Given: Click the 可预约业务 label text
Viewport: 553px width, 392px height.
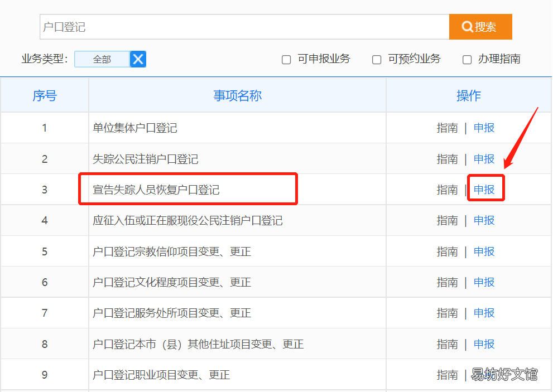Looking at the screenshot, I should (415, 59).
